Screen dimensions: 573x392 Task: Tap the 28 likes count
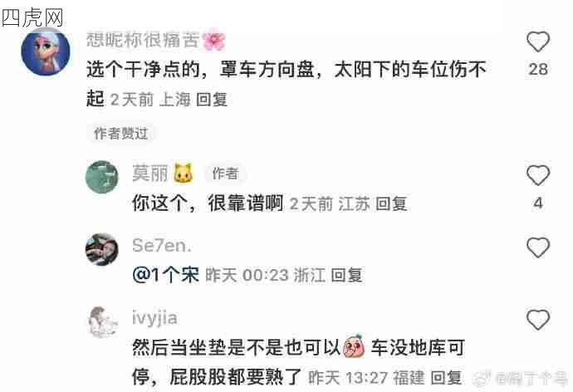click(538, 69)
